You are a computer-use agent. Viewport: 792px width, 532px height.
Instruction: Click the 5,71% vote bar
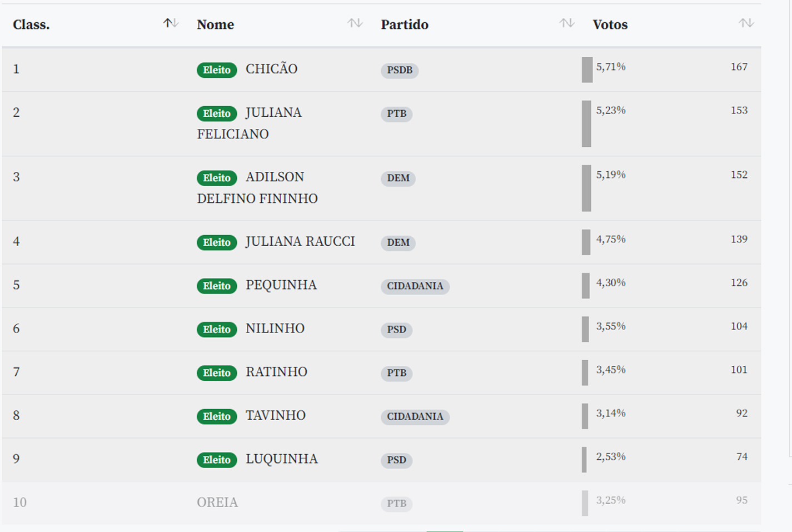587,70
